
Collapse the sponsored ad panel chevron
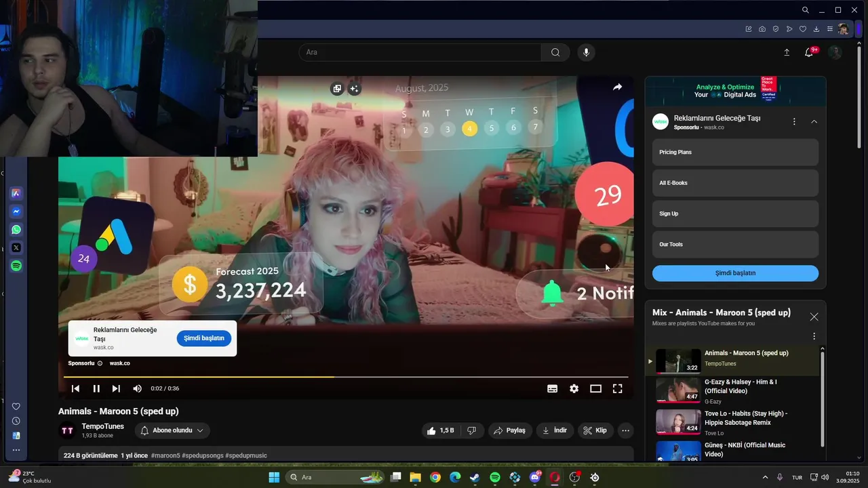(x=814, y=122)
